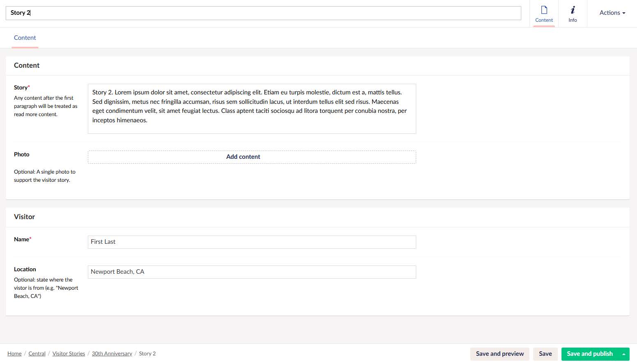Click the Visitor section heading
637x364 pixels.
(x=25, y=217)
